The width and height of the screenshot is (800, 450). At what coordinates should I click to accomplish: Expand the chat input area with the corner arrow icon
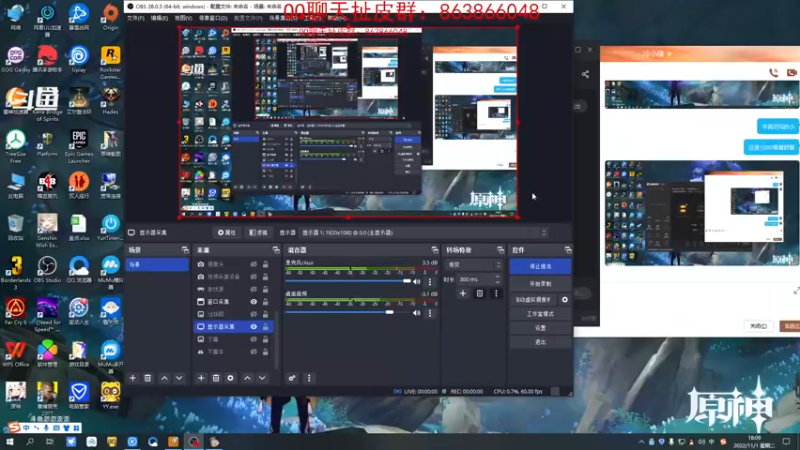pos(796,291)
